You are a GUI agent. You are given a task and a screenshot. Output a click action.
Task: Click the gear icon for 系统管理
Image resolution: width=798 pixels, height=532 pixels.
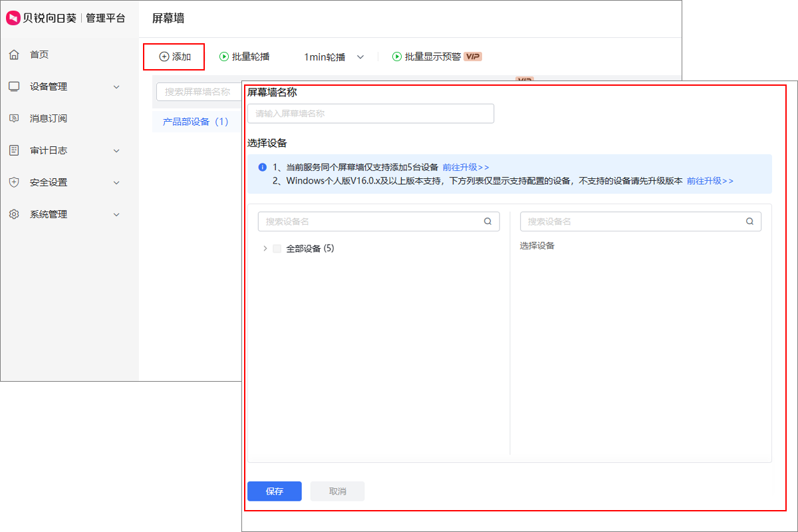pyautogui.click(x=15, y=213)
